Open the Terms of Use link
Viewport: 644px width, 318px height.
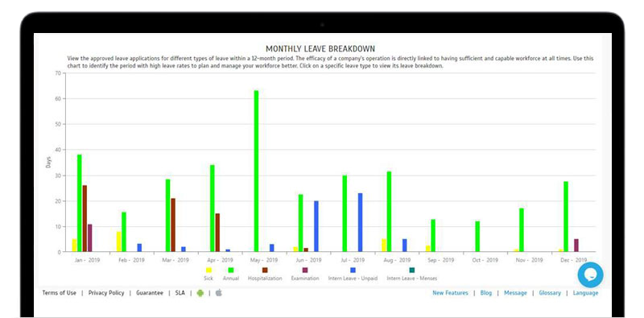[x=59, y=293]
